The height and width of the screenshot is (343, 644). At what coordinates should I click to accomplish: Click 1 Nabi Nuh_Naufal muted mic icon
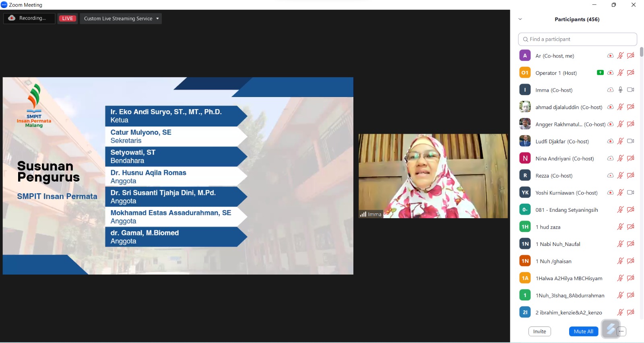coord(620,244)
